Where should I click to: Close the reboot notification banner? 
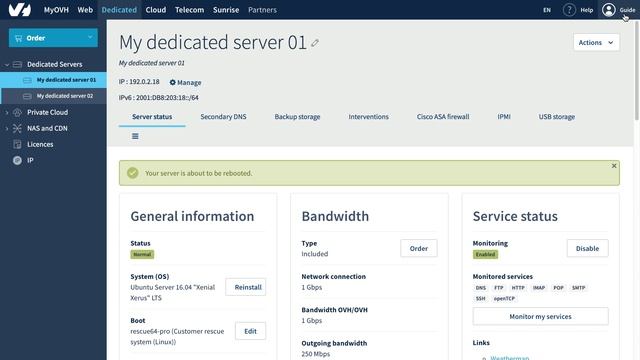click(x=614, y=166)
